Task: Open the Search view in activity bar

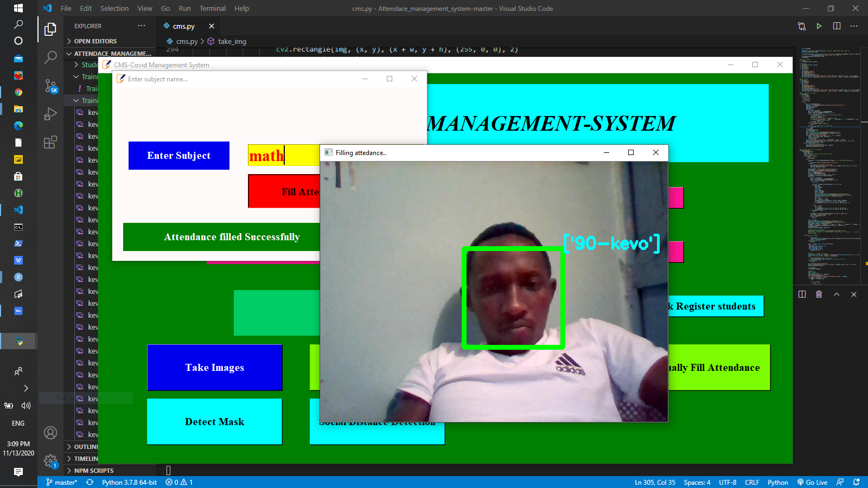Action: pos(50,57)
